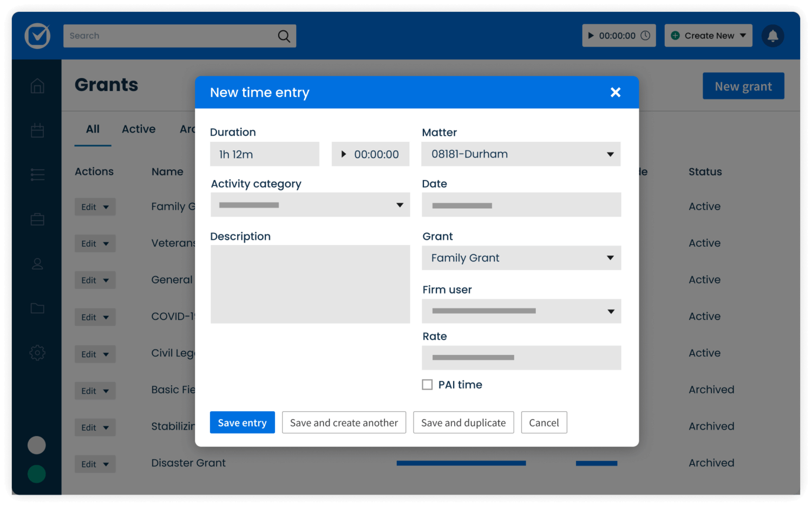Open settings via the gear icon
The image size is (812, 507).
37,352
